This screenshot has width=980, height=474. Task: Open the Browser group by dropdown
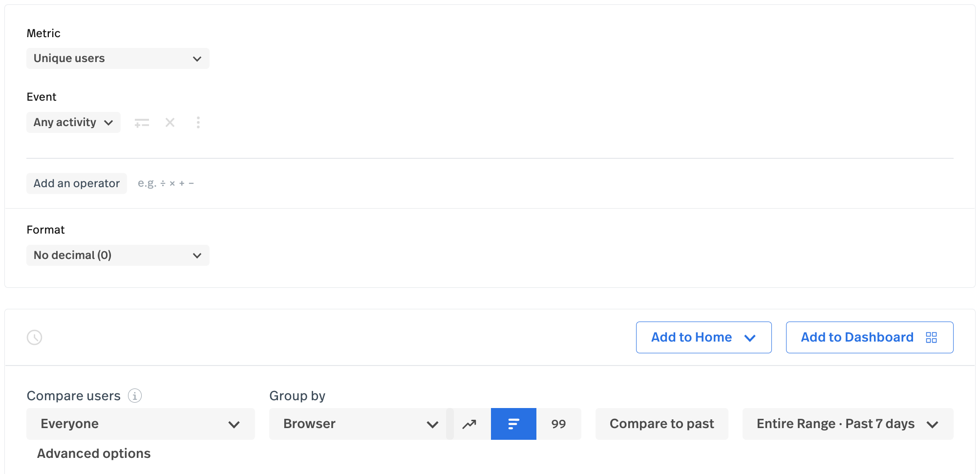(360, 424)
